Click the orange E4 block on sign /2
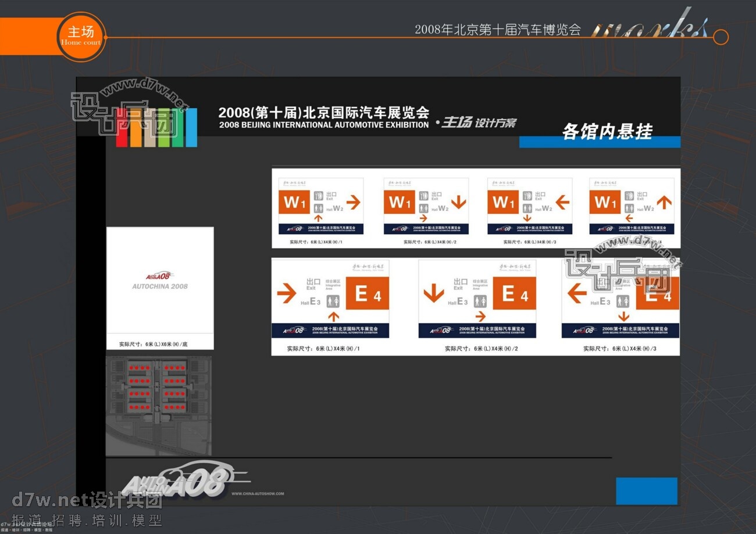 (x=515, y=293)
